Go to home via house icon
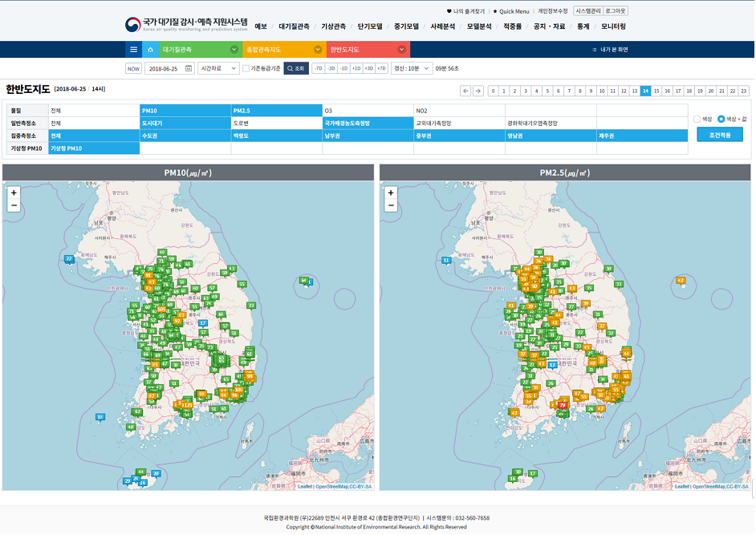 click(x=150, y=50)
